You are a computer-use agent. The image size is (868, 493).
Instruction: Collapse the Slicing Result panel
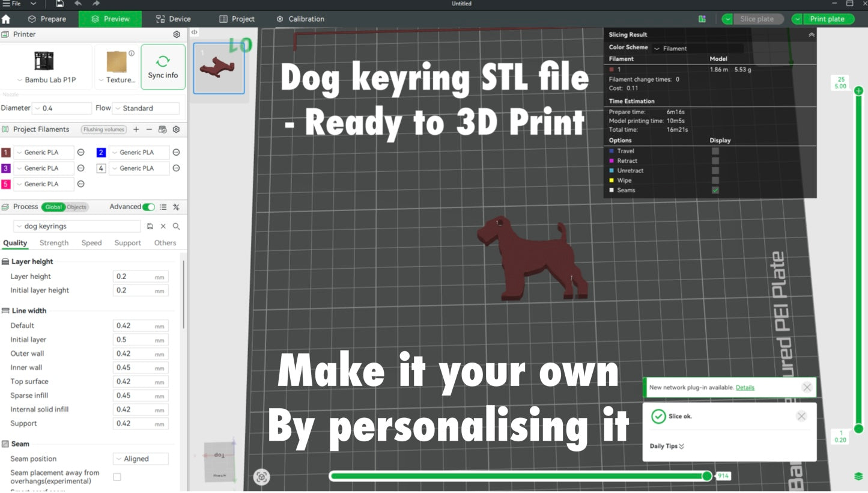point(812,35)
